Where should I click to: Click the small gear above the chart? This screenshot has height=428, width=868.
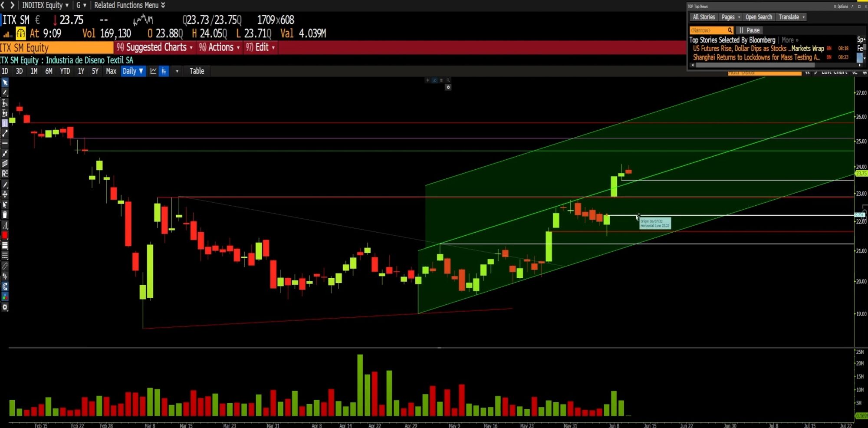point(448,87)
